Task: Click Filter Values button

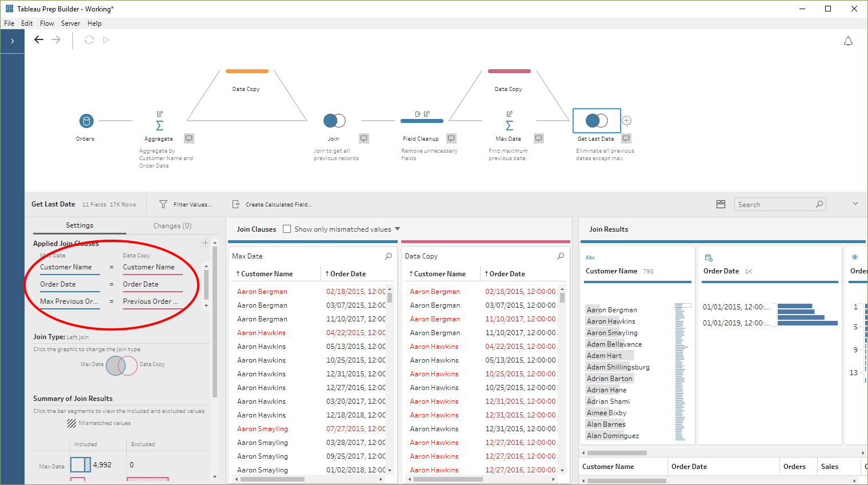Action: pyautogui.click(x=185, y=204)
